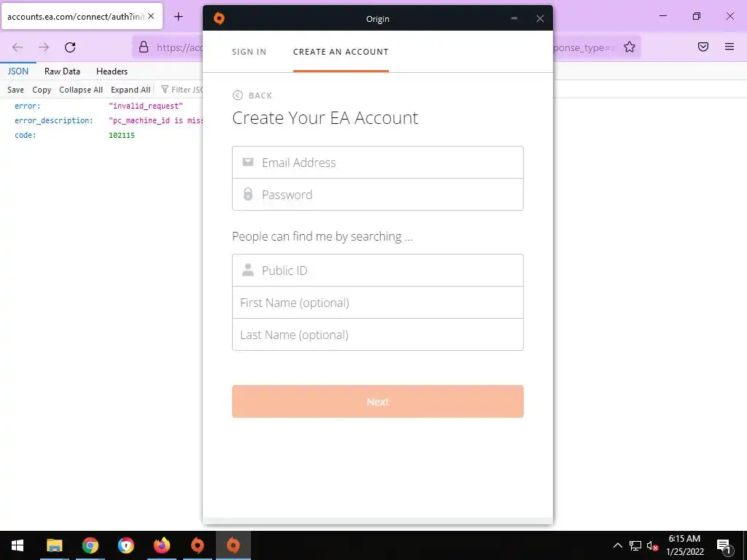This screenshot has height=560, width=747.
Task: Open the Firefox hamburger menu
Action: (729, 47)
